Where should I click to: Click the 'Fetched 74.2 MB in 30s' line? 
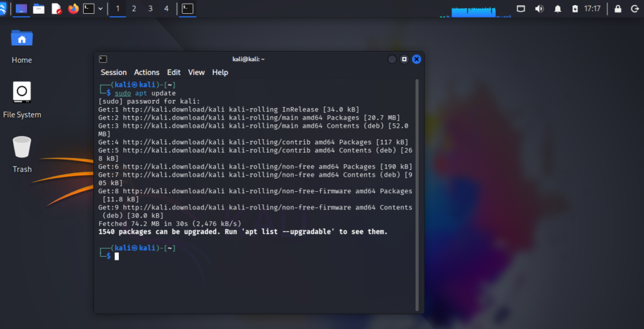(170, 224)
